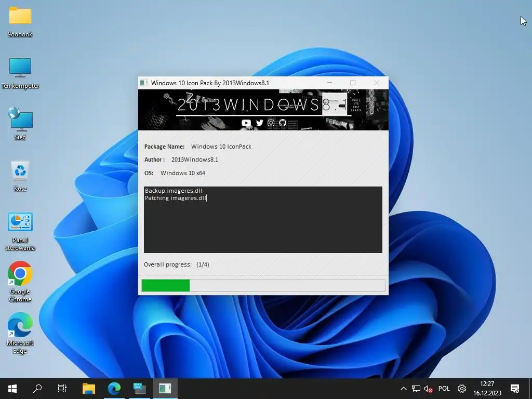Click the installer's title bar app icon
Image resolution: width=532 pixels, height=399 pixels.
tap(144, 83)
